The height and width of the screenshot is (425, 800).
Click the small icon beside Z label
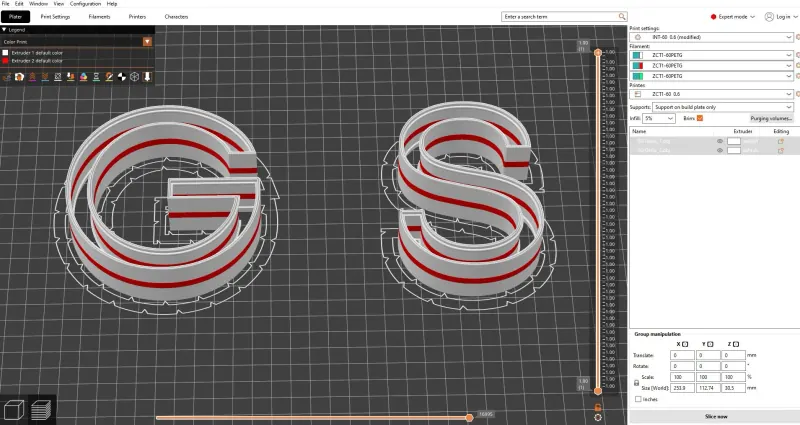(736, 344)
